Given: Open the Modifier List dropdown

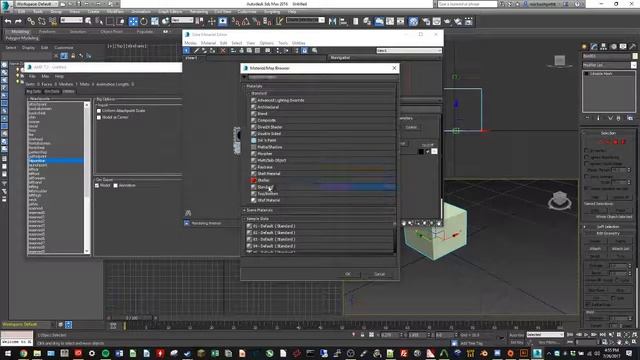Looking at the screenshot, I should point(609,65).
